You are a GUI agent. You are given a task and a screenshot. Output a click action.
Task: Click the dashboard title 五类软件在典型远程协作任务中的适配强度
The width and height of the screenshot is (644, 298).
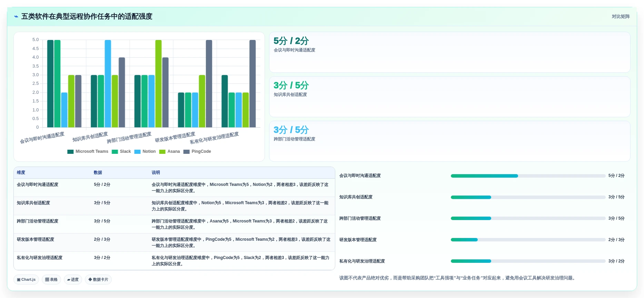click(x=87, y=17)
